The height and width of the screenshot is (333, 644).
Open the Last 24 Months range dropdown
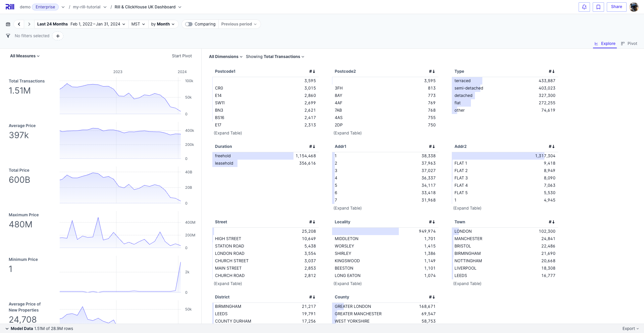81,24
